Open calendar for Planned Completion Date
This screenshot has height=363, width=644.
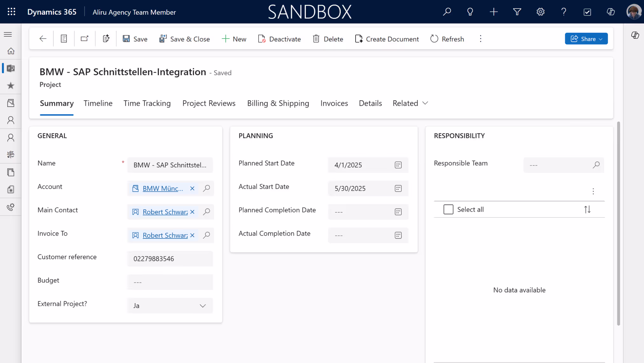click(398, 212)
